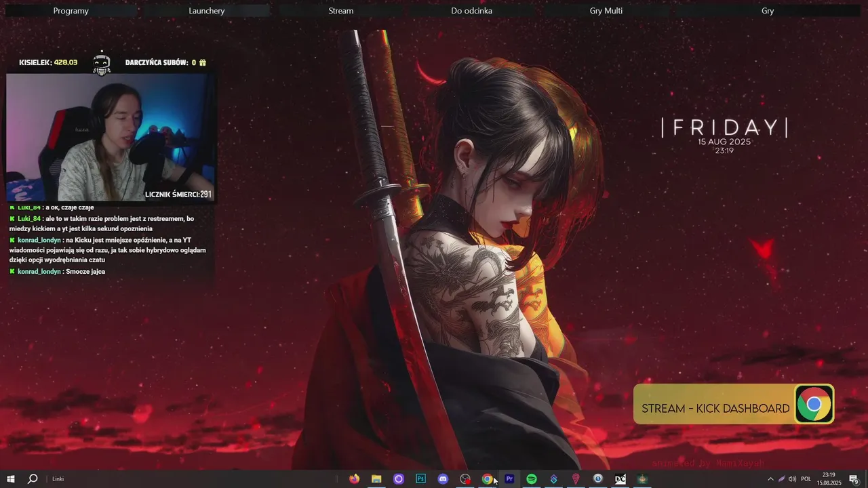The width and height of the screenshot is (868, 488).
Task: Click the KISIELEK: 428.03 counter
Action: tap(48, 62)
